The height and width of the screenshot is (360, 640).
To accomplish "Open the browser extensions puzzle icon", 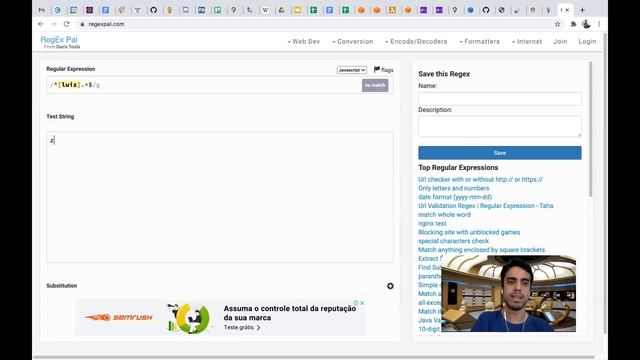I will click(x=573, y=24).
